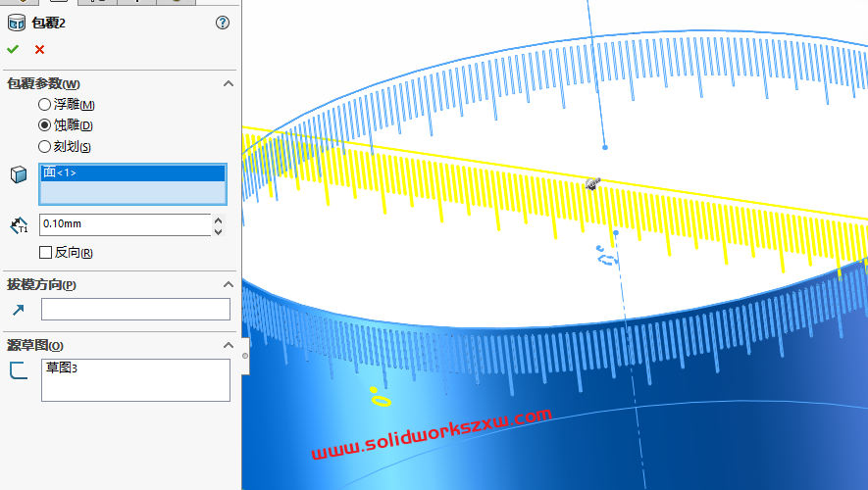Click the depth thickness icon
Viewport: 868px width, 490px height.
pyautogui.click(x=18, y=225)
